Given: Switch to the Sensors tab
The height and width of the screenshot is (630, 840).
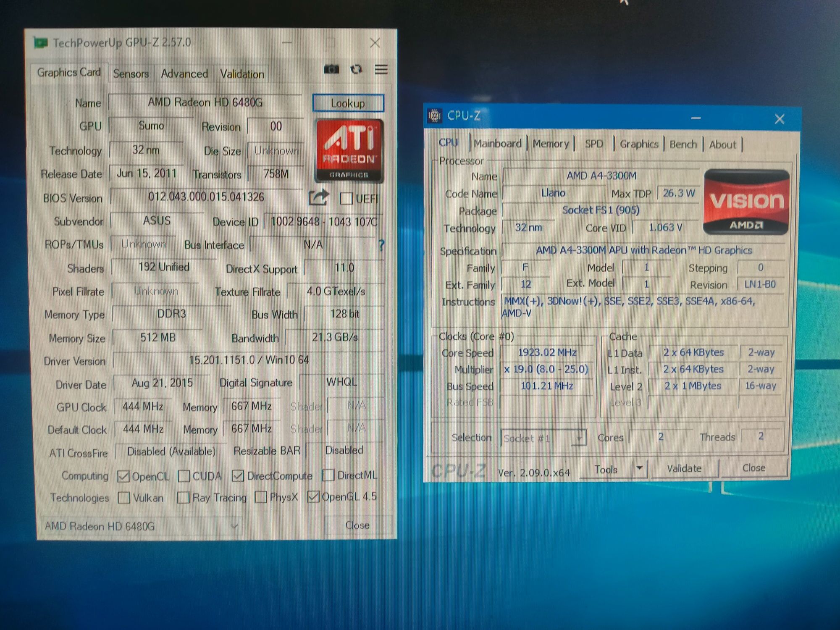Looking at the screenshot, I should coord(131,74).
